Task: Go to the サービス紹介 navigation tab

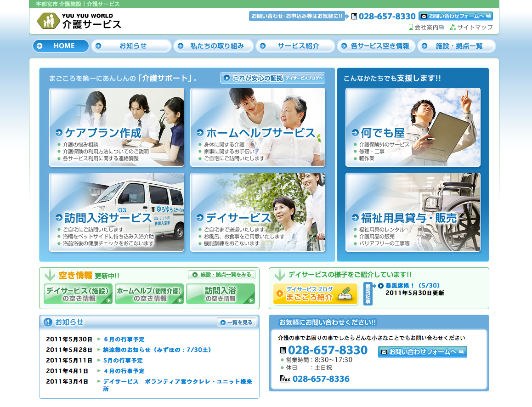Action: coord(295,46)
